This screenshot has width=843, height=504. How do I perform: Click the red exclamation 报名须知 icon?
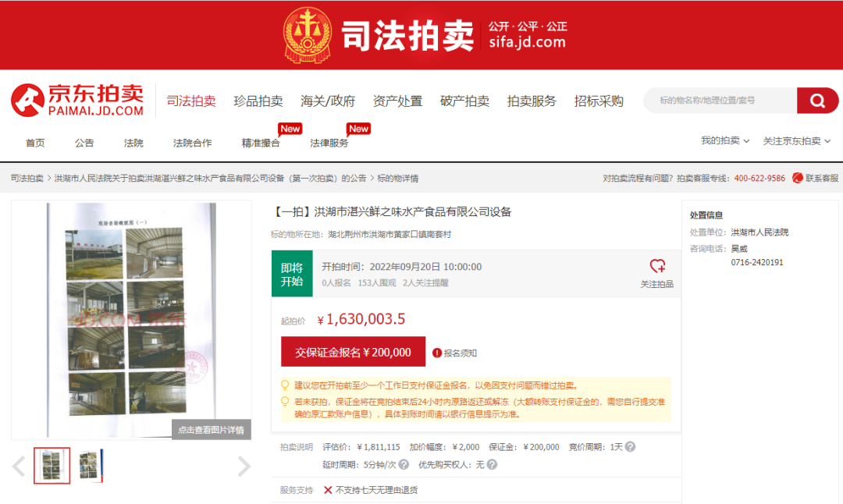point(437,353)
